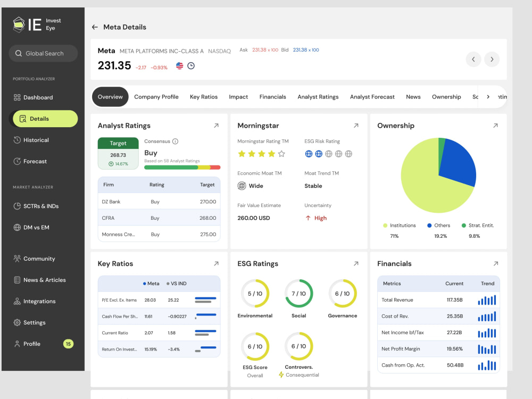Click the Integrations icon
The height and width of the screenshot is (399, 532).
17,301
